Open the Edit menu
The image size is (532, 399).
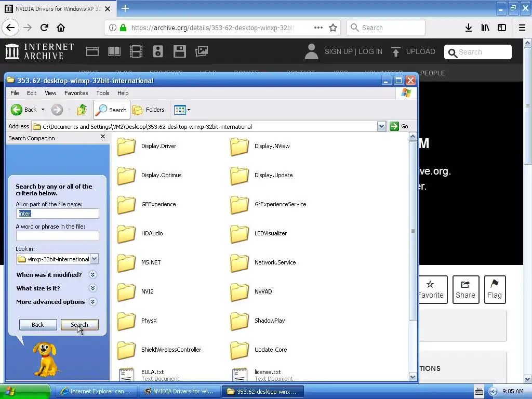(x=32, y=93)
